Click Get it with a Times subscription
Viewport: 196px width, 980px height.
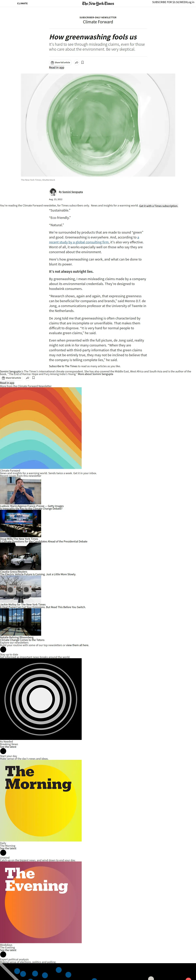coord(159,206)
